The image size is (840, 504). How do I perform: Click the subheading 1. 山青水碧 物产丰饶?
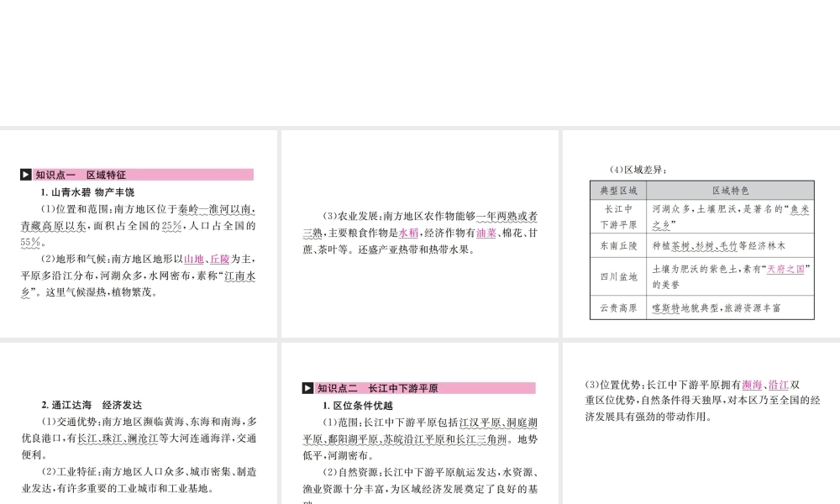(x=87, y=192)
